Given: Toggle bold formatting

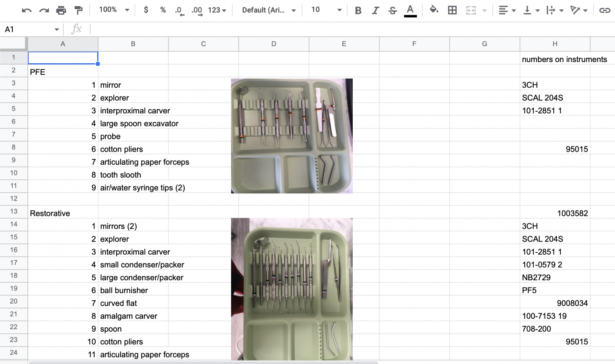Looking at the screenshot, I should click(358, 10).
